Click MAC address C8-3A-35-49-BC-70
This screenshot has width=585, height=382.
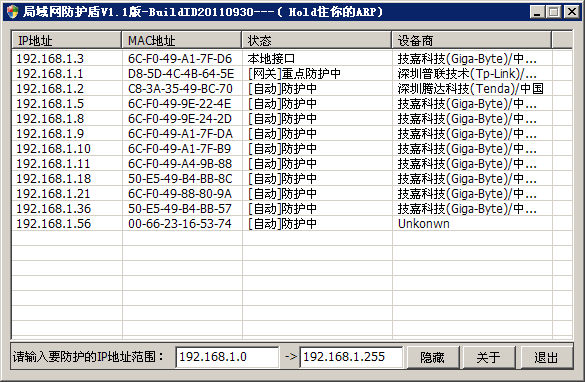[x=180, y=88]
